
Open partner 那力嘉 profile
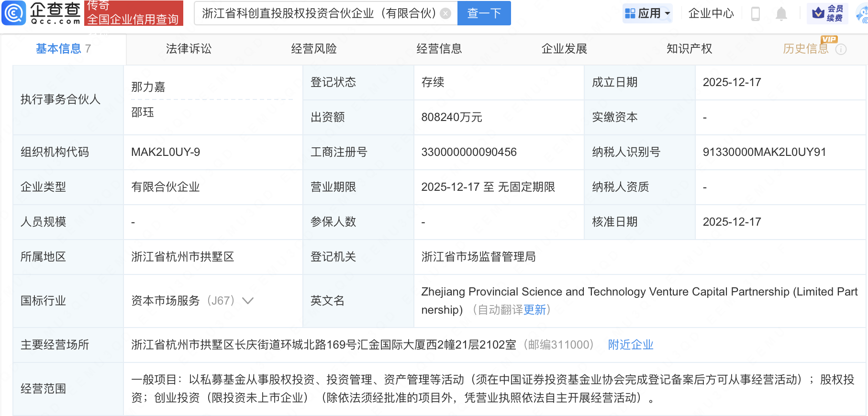click(148, 87)
